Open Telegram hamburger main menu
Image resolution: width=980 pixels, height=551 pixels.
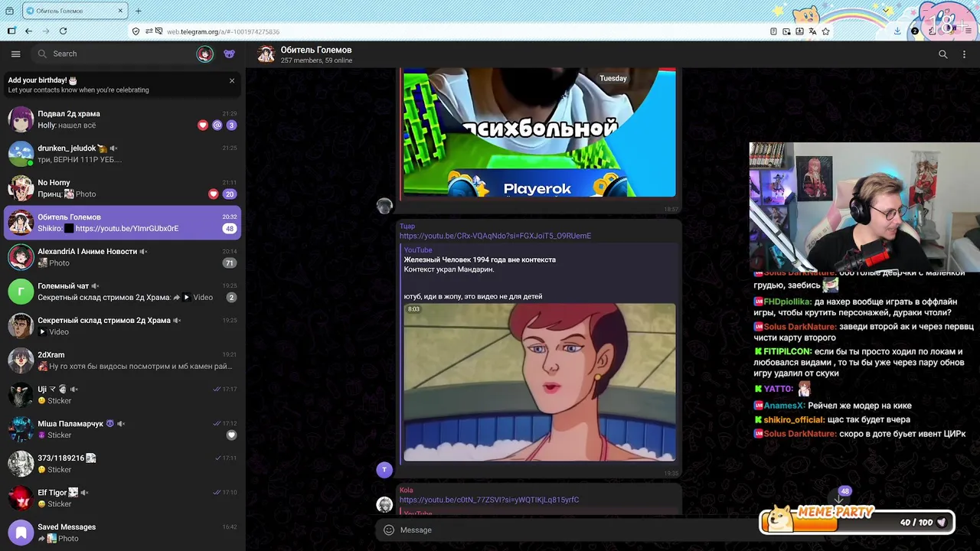(x=15, y=54)
